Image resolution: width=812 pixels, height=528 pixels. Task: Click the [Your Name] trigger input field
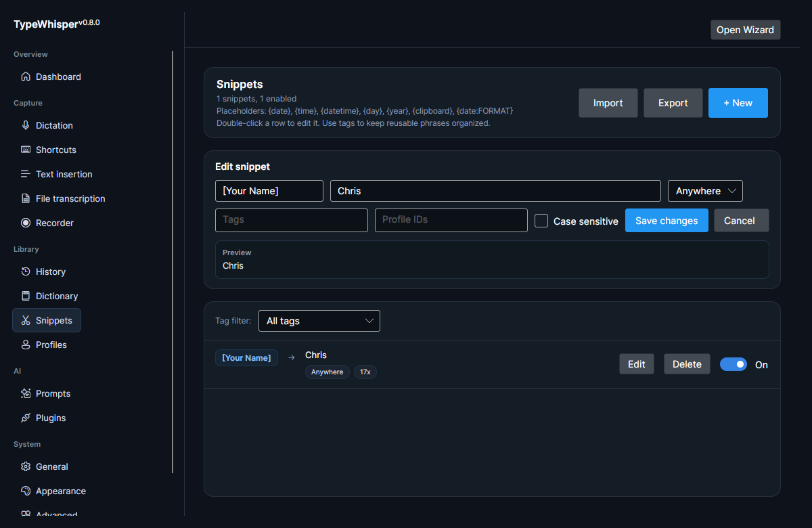(269, 191)
